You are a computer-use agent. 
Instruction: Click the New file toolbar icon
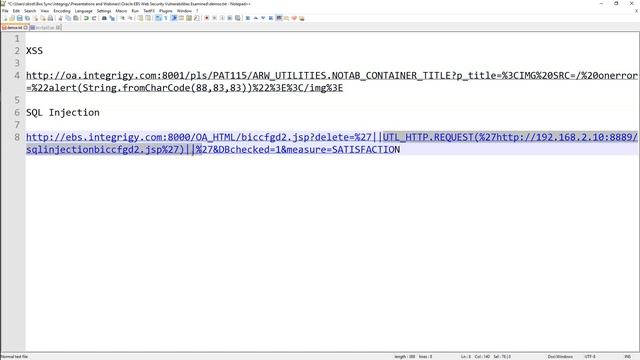(5, 18)
